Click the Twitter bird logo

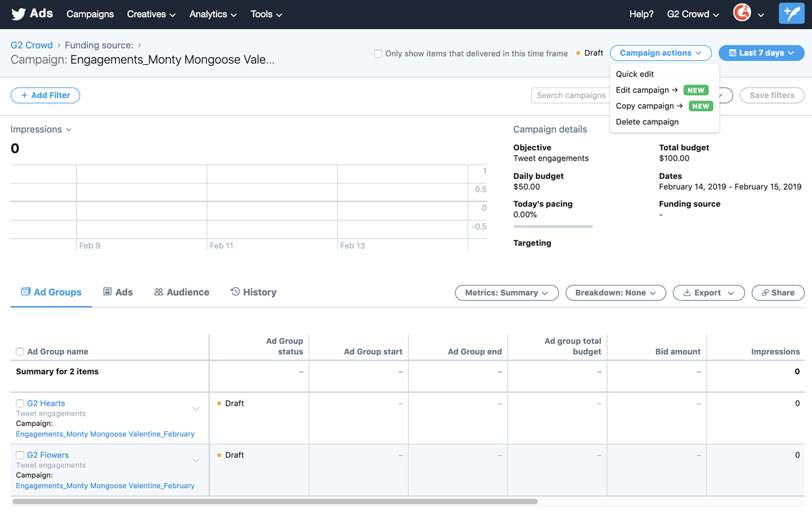pyautogui.click(x=18, y=14)
